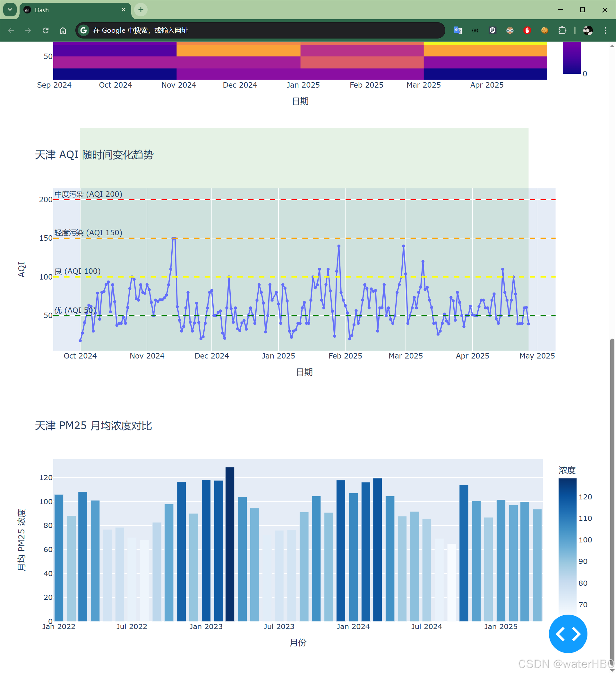The height and width of the screenshot is (674, 616).
Task: Reload the current page
Action: click(46, 30)
